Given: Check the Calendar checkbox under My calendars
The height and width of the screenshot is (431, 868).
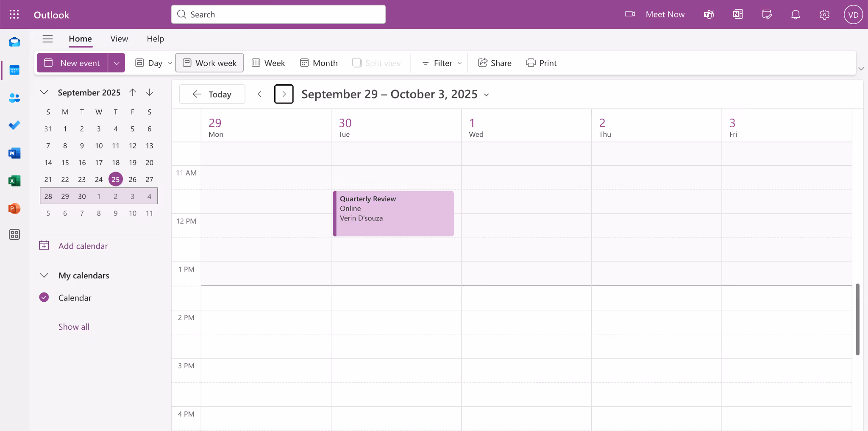Looking at the screenshot, I should 44,297.
